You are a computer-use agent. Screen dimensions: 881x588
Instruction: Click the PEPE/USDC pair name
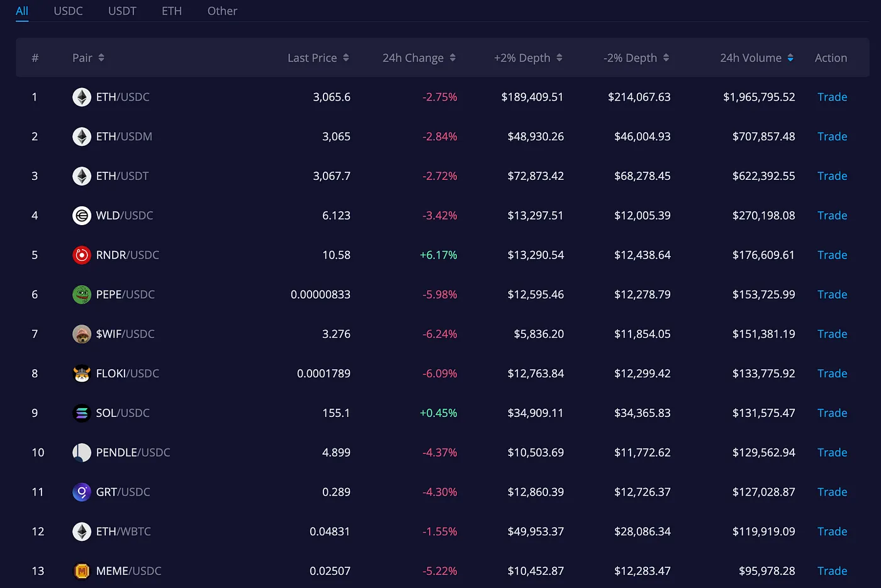coord(125,294)
